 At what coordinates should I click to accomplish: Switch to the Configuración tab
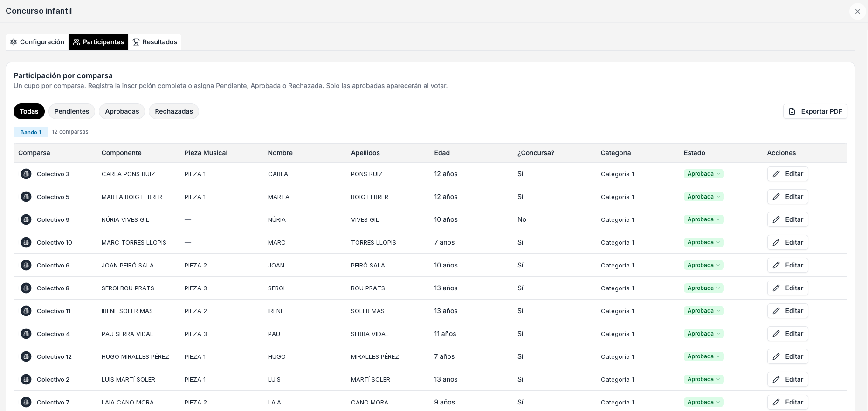[37, 42]
